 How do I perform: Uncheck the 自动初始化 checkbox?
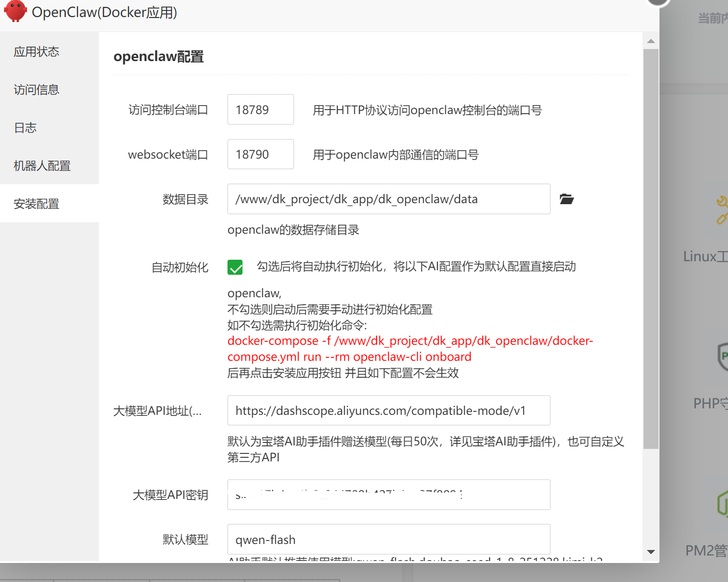235,267
